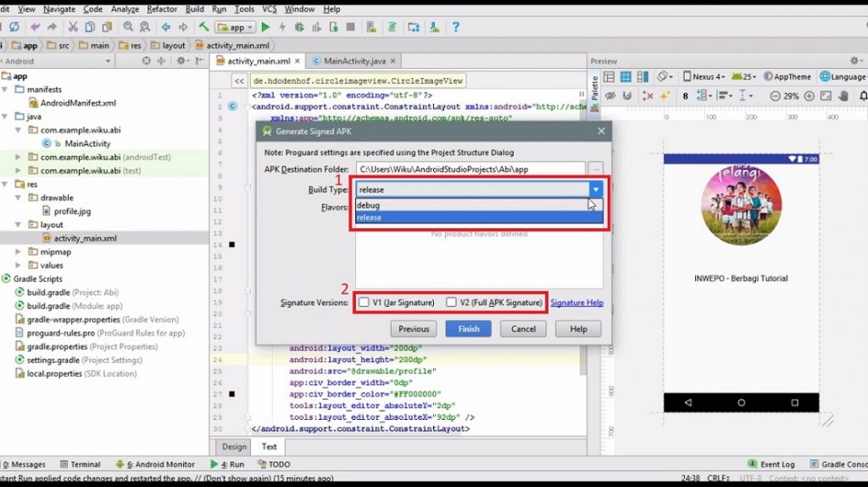This screenshot has width=868, height=487.
Task: Click the Infer Constraints sparkle icon
Action: (x=665, y=96)
